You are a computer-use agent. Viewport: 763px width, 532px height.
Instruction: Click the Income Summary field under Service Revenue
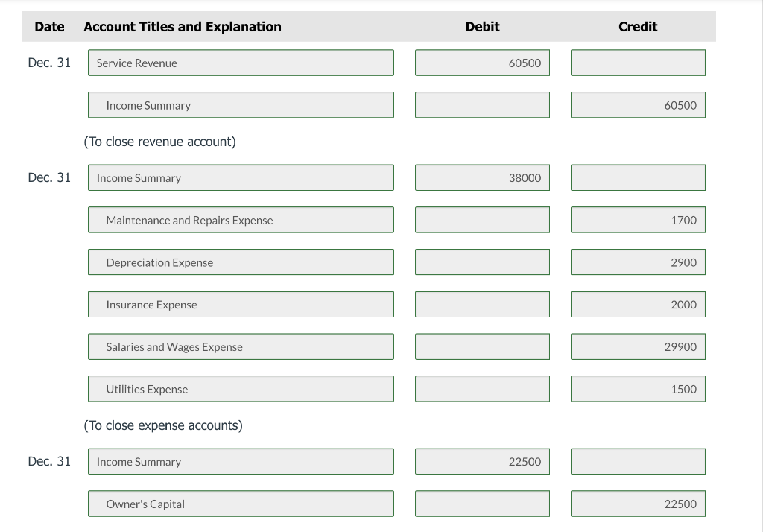pos(241,104)
